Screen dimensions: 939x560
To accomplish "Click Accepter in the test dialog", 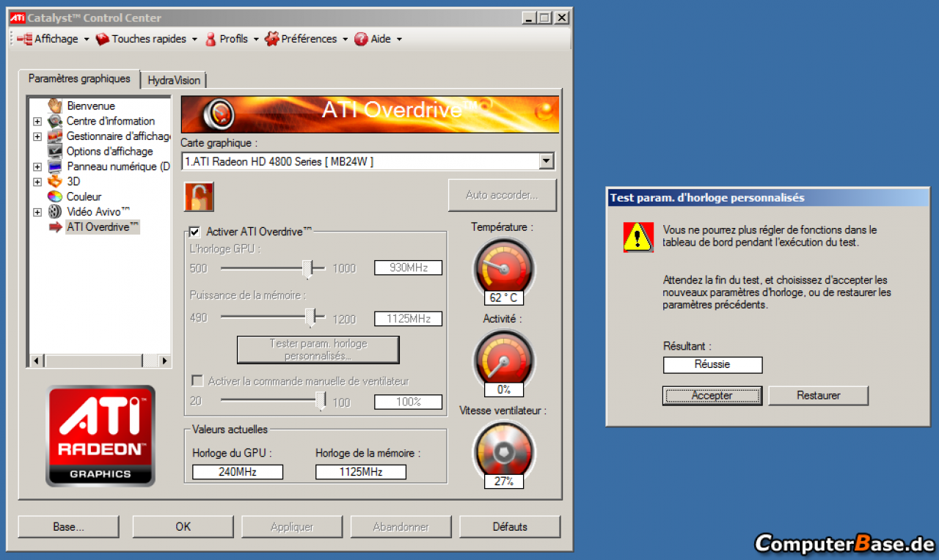I will [712, 395].
